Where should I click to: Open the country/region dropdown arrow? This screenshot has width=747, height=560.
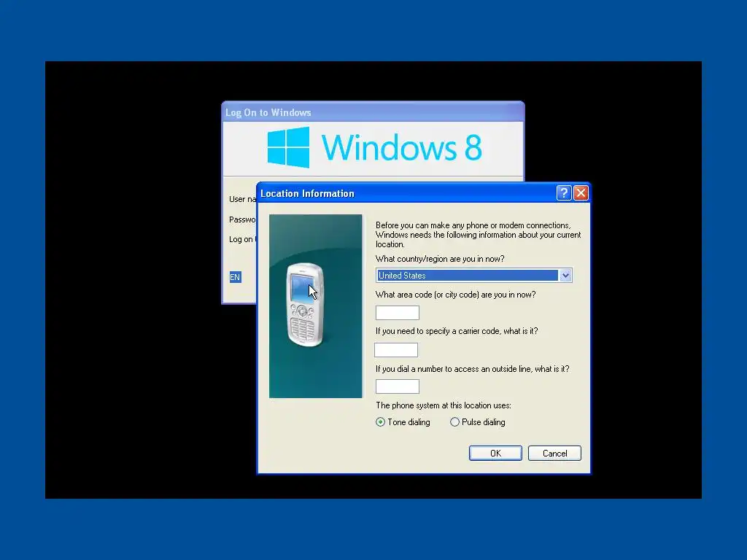pyautogui.click(x=565, y=275)
